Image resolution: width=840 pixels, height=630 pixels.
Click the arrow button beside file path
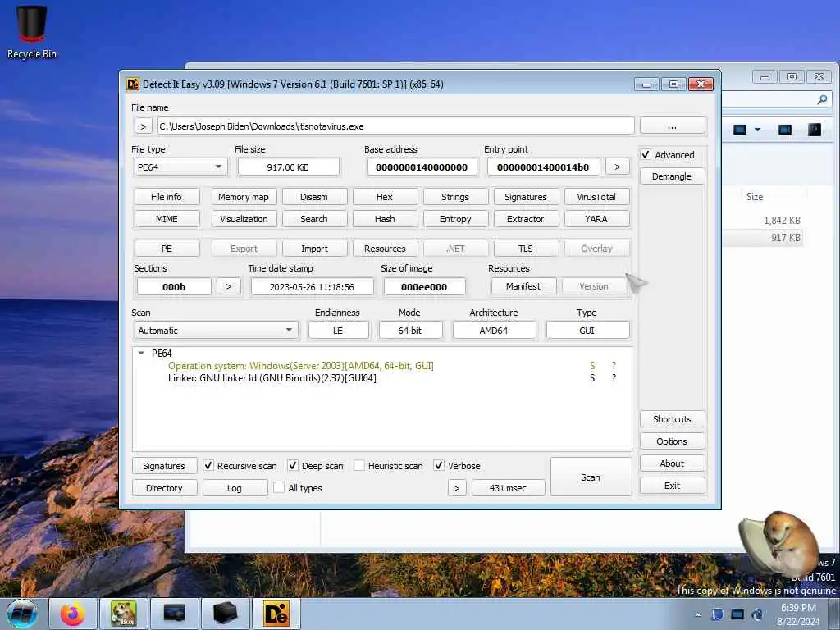(x=143, y=126)
